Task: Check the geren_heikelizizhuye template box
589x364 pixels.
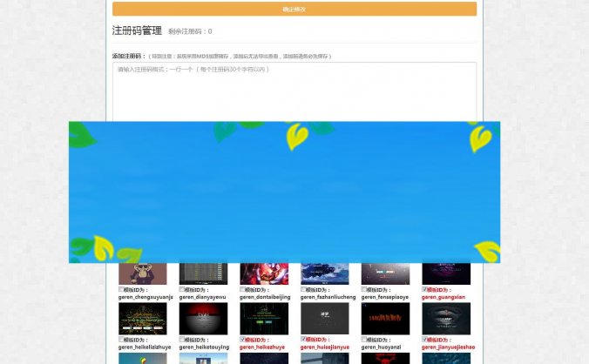Action: [121, 340]
